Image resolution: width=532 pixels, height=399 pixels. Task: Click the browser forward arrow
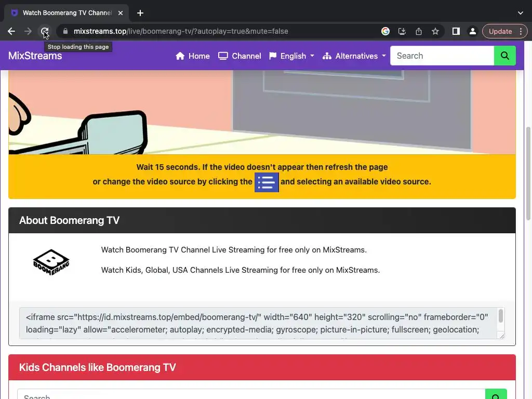coord(28,31)
